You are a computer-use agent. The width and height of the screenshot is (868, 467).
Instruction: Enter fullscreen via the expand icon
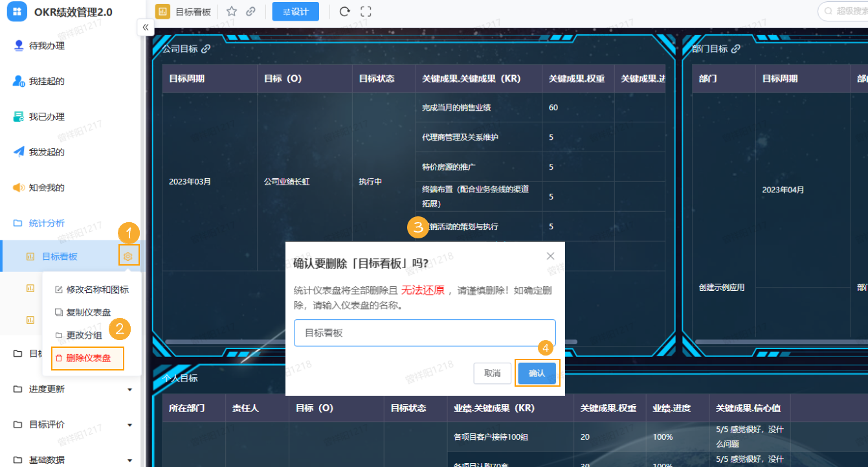click(366, 11)
